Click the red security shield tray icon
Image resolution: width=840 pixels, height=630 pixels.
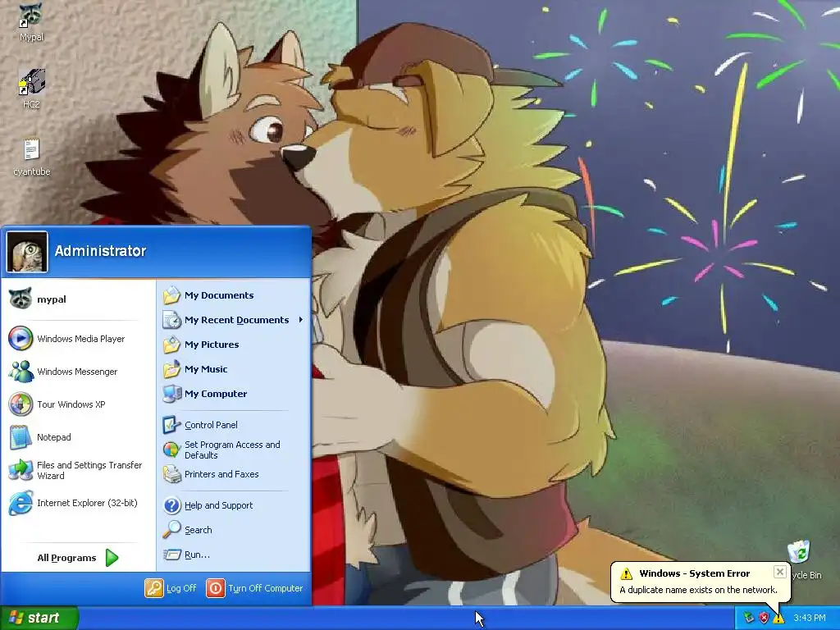(764, 619)
